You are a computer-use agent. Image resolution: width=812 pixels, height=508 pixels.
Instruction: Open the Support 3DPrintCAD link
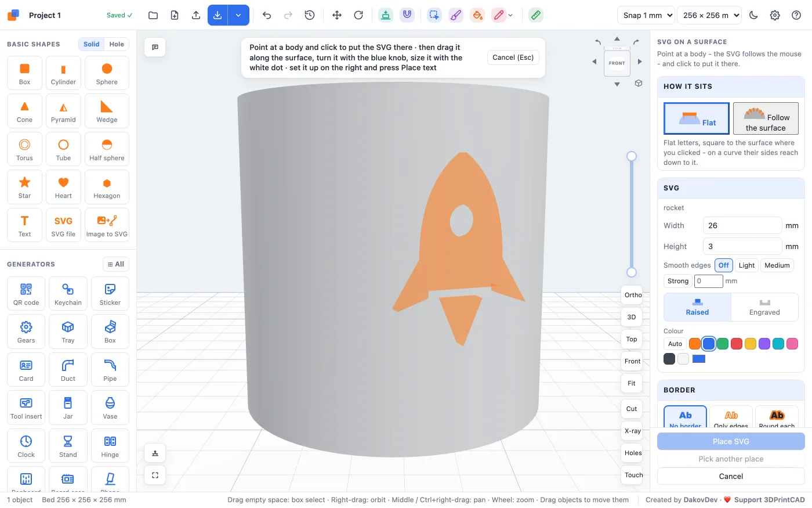(769, 500)
